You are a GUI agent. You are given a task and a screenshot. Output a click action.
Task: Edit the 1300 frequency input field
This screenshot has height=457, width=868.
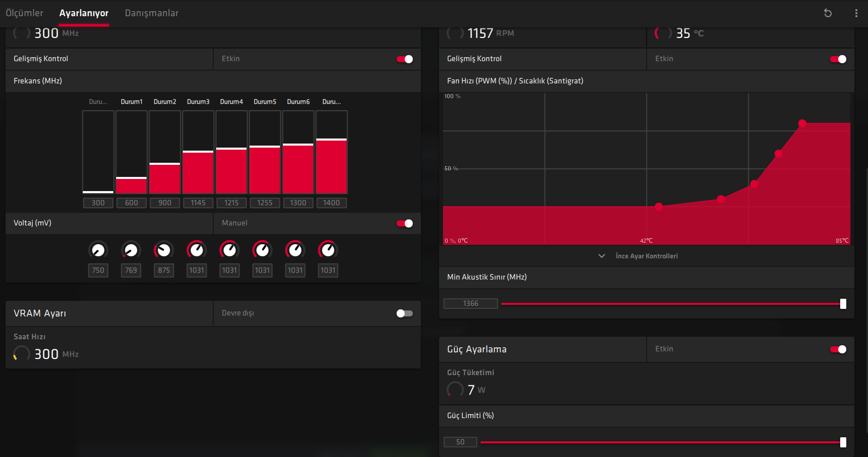[x=298, y=203]
